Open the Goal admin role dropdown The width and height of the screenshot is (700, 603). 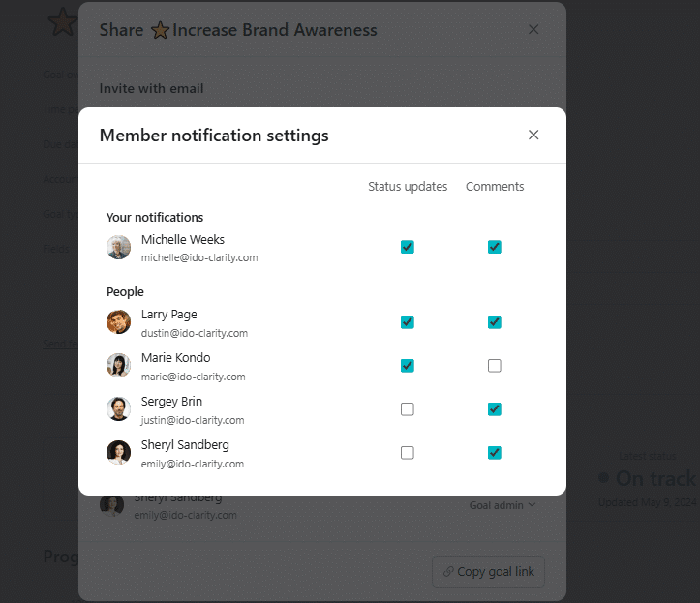(502, 505)
